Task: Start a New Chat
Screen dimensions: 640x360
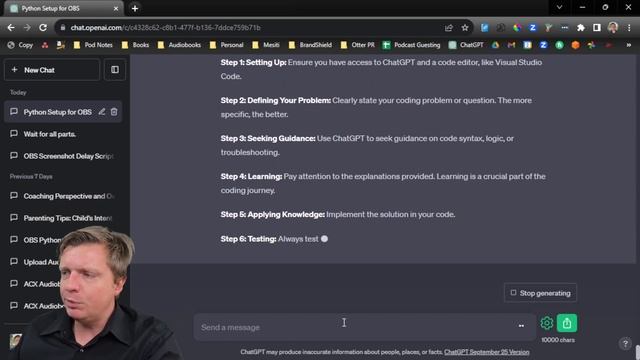Action: click(52, 70)
